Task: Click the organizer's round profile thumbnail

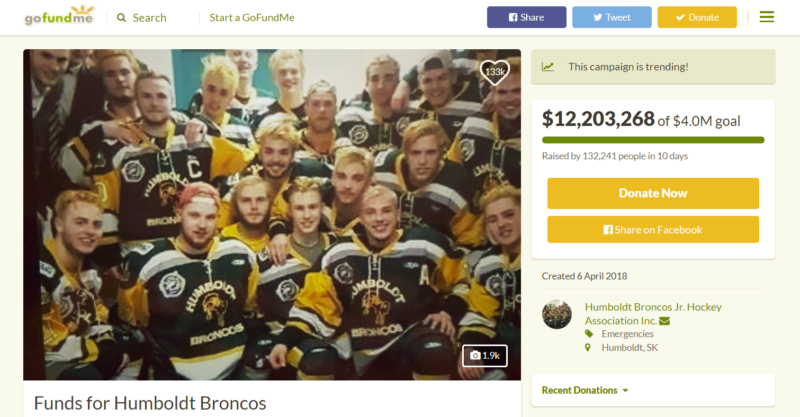Action: (x=557, y=314)
